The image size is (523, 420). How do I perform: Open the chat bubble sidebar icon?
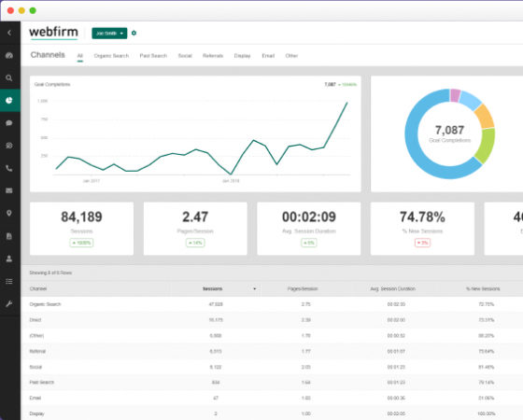click(x=9, y=123)
